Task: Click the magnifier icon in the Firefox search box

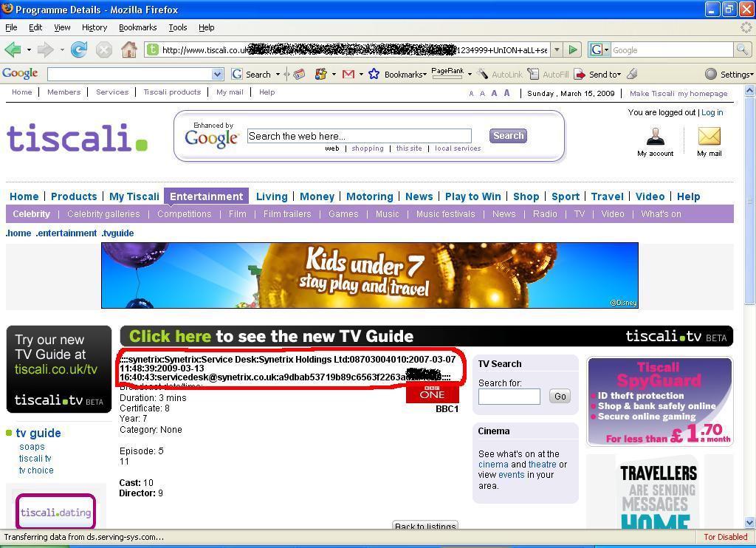Action: coord(741,49)
